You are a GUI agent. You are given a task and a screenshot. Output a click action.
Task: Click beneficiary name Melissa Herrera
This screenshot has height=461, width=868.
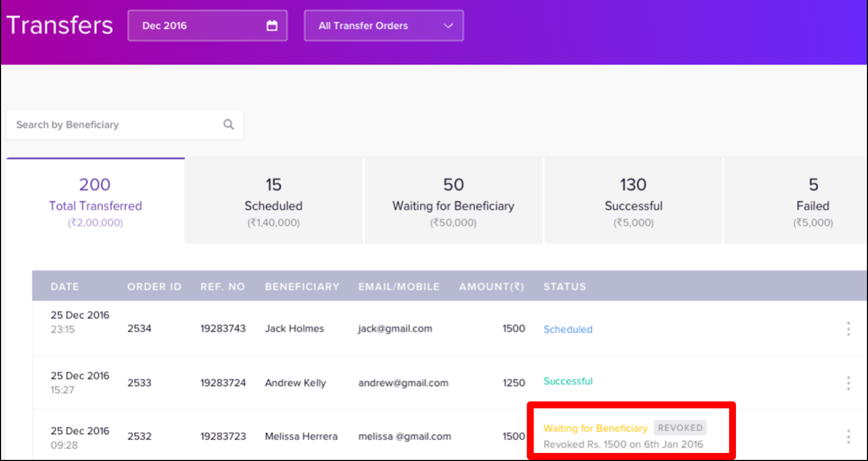point(301,436)
